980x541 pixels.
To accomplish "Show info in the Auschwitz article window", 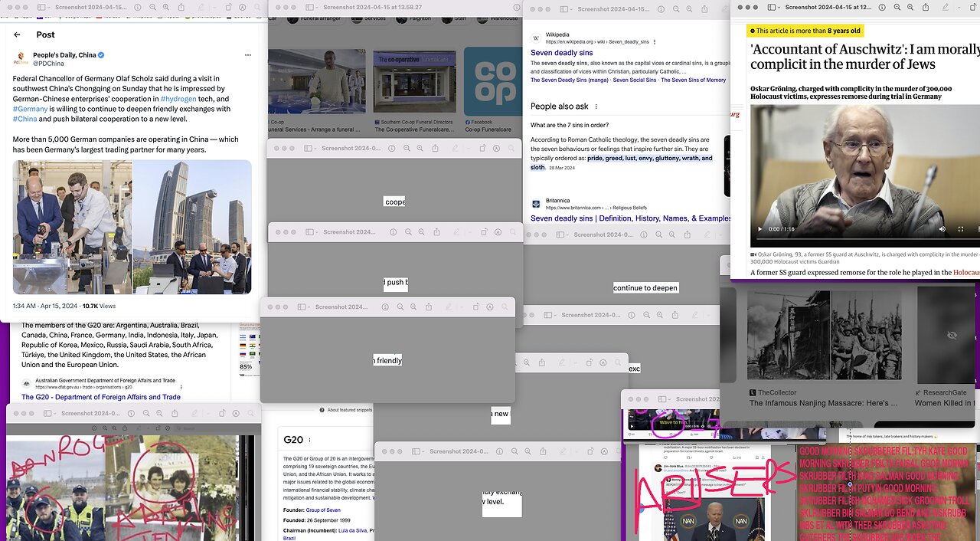I will tap(882, 8).
